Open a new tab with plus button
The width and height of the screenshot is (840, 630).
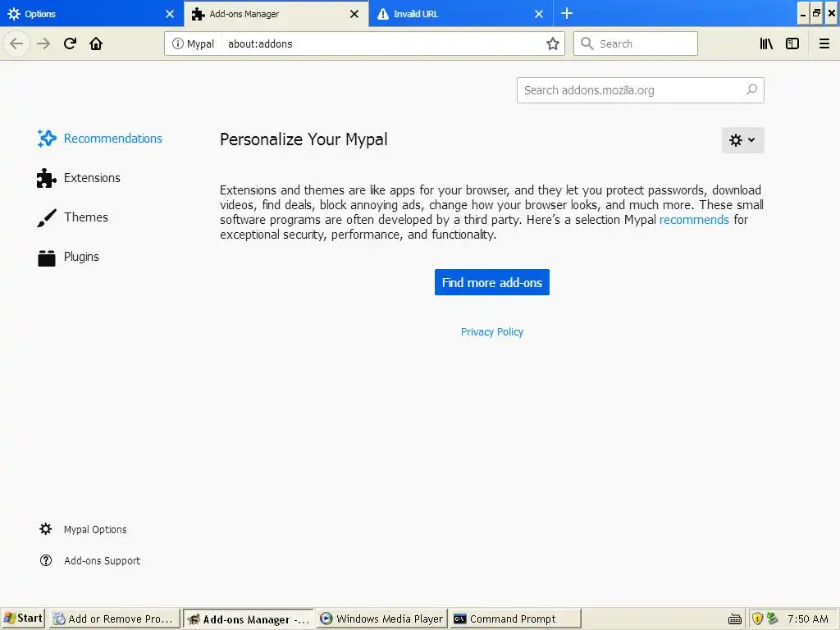point(567,13)
